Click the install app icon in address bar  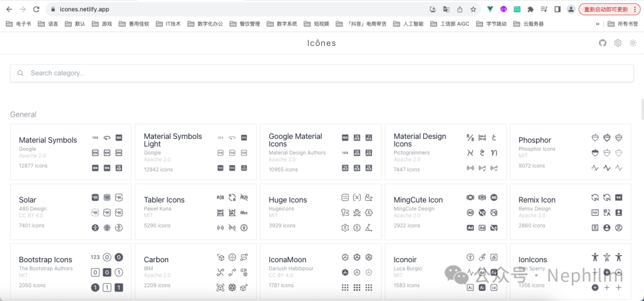(x=432, y=9)
